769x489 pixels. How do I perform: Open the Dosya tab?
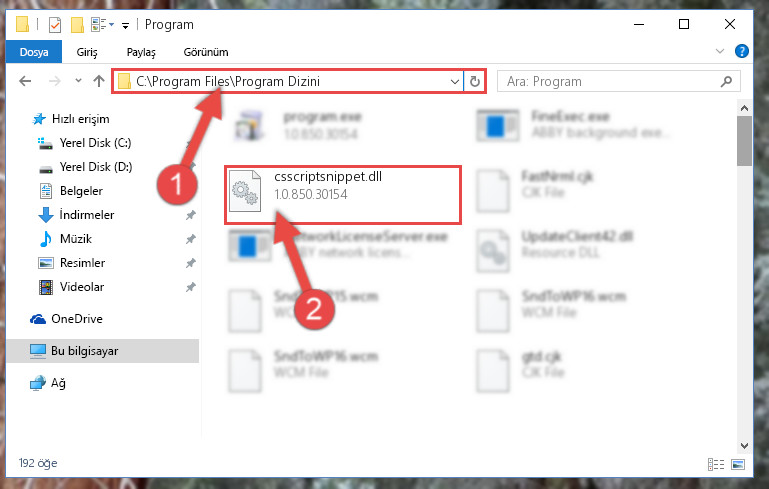34,52
